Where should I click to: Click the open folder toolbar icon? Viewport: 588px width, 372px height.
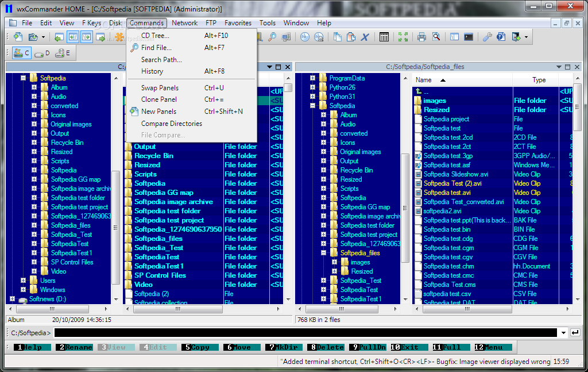33,37
